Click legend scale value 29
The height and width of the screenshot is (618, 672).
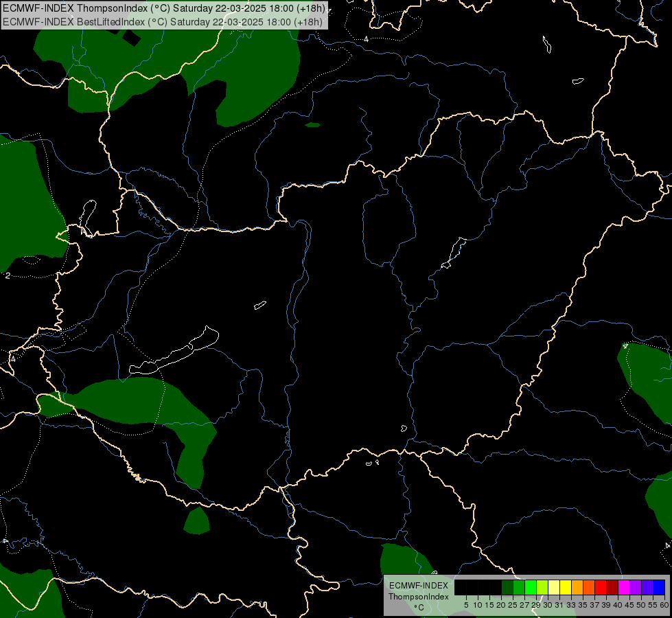tap(536, 605)
